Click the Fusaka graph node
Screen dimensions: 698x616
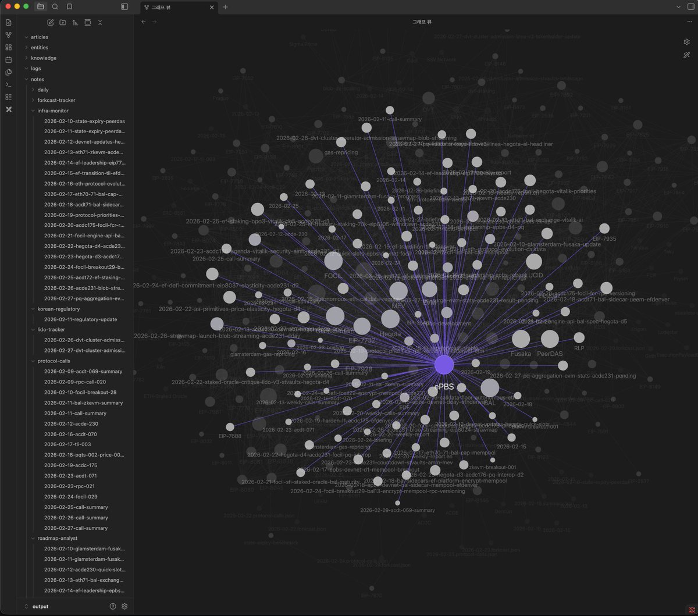click(x=521, y=339)
